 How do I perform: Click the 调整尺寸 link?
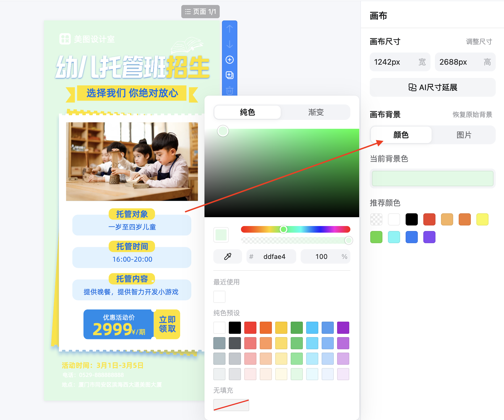pos(478,41)
